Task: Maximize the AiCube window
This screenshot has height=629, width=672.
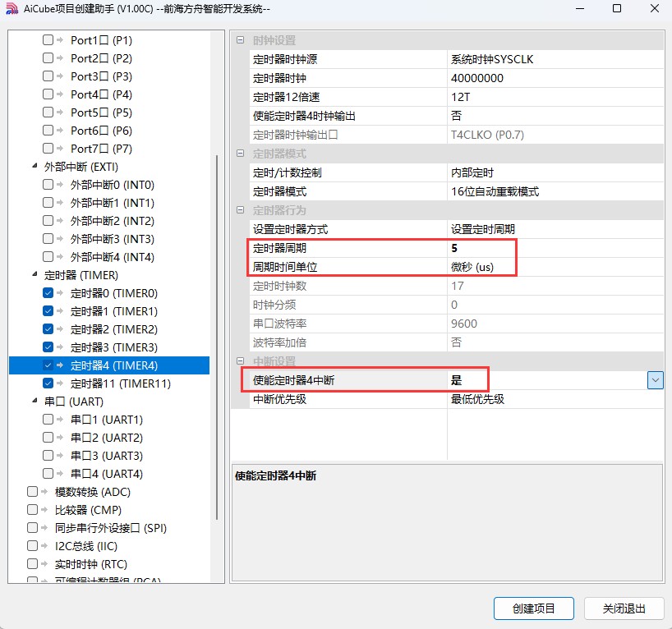Action: (617, 8)
